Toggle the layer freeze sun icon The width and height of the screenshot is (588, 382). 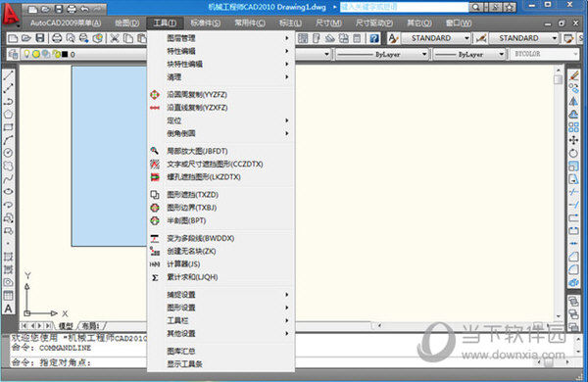click(x=36, y=54)
